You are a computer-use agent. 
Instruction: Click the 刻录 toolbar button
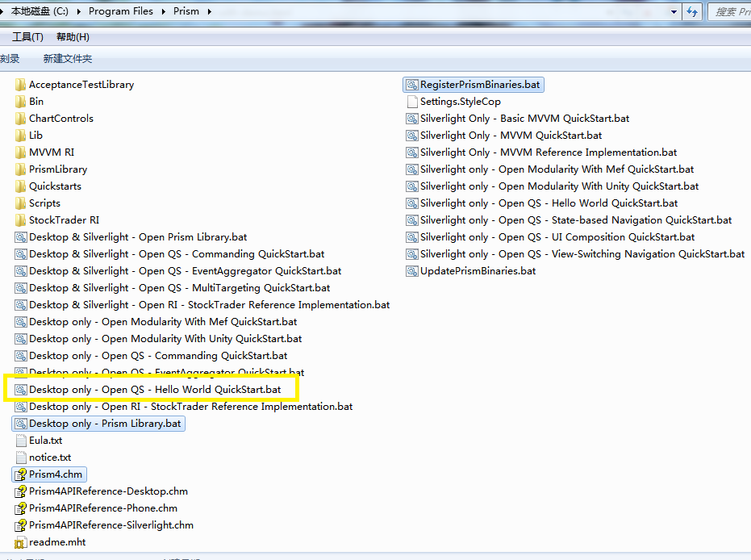click(10, 58)
